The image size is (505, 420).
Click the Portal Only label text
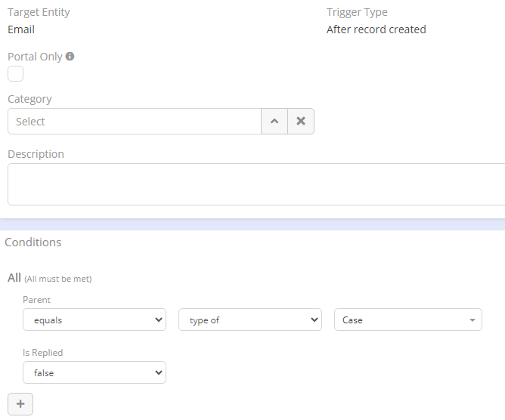coord(35,57)
